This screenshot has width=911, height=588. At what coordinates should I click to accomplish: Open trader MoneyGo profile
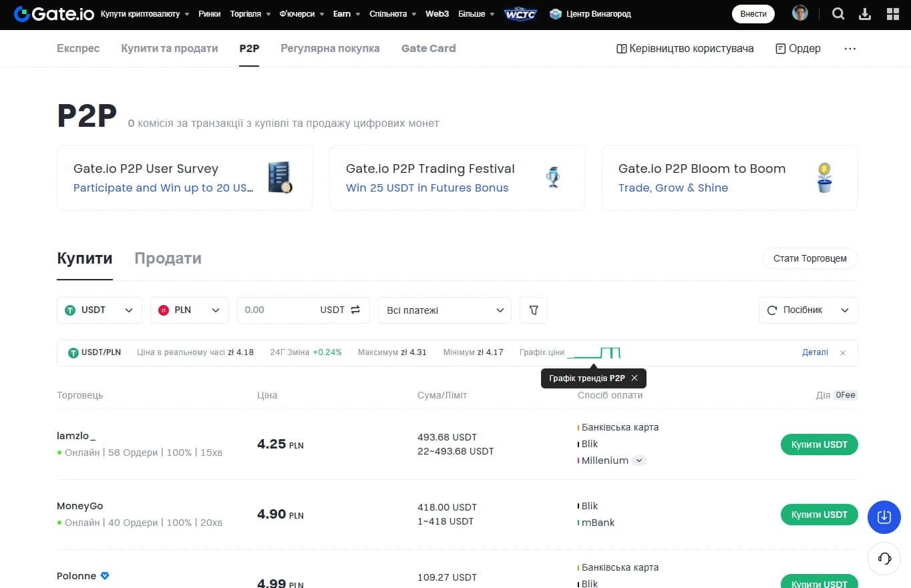point(80,506)
